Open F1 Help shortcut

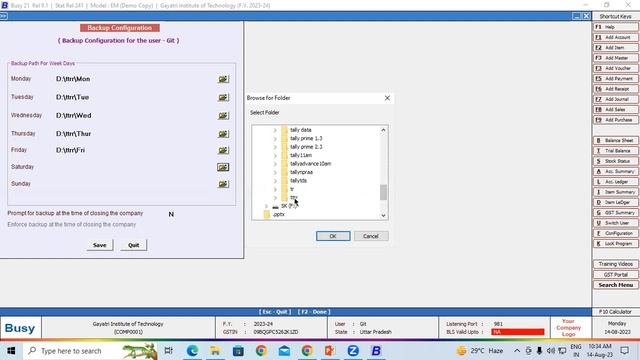616,27
